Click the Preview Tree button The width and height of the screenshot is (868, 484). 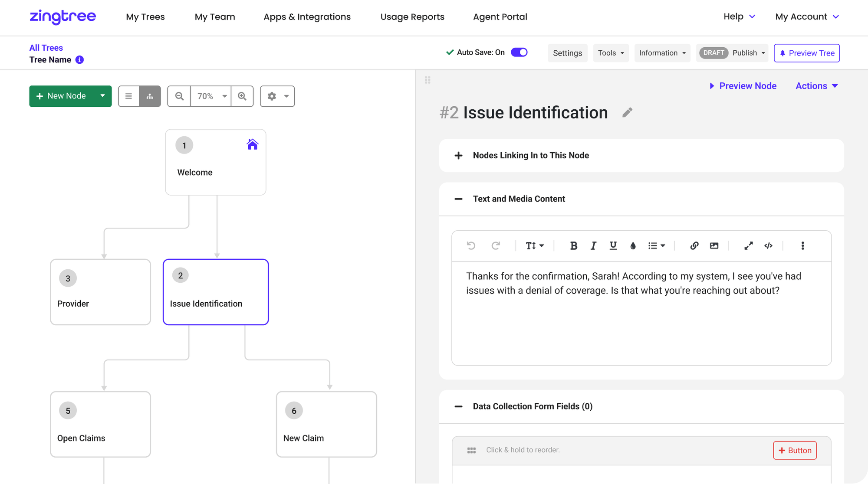(806, 53)
